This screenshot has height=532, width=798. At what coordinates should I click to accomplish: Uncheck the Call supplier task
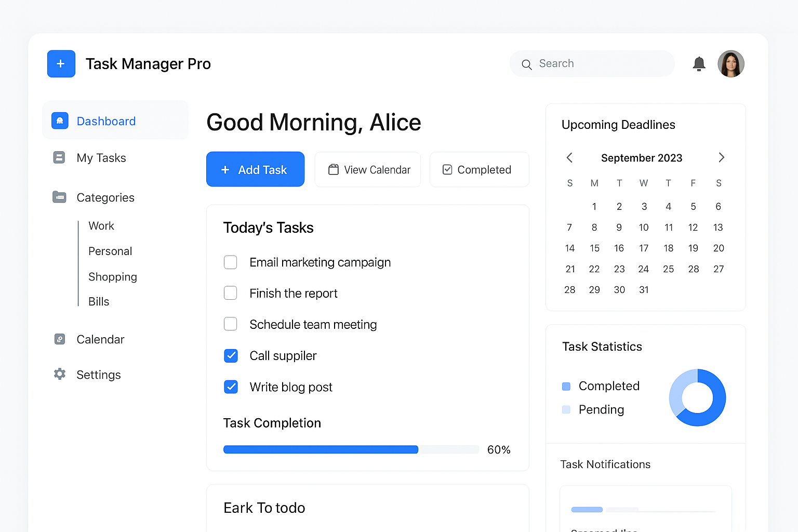click(231, 356)
